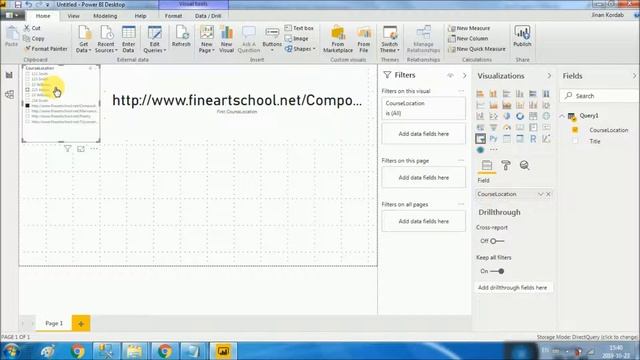
Task: Click the Publish button
Action: coord(522,37)
